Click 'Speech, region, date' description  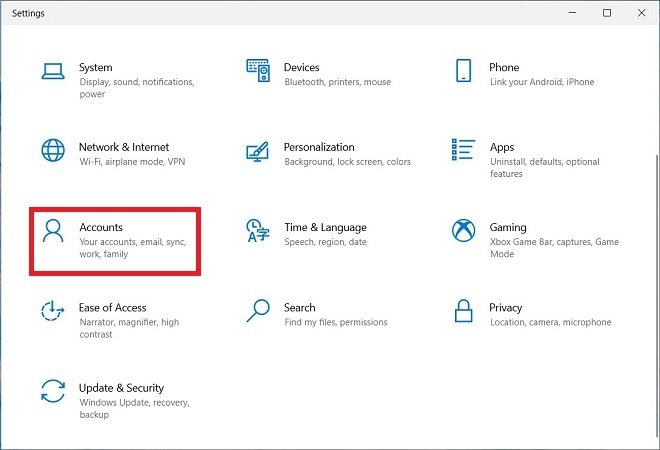[x=325, y=242]
